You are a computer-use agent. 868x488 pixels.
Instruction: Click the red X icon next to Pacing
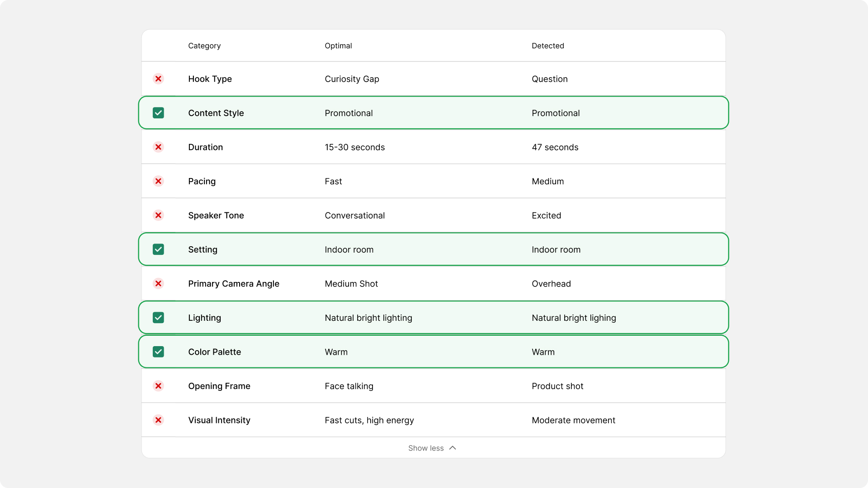tap(158, 181)
